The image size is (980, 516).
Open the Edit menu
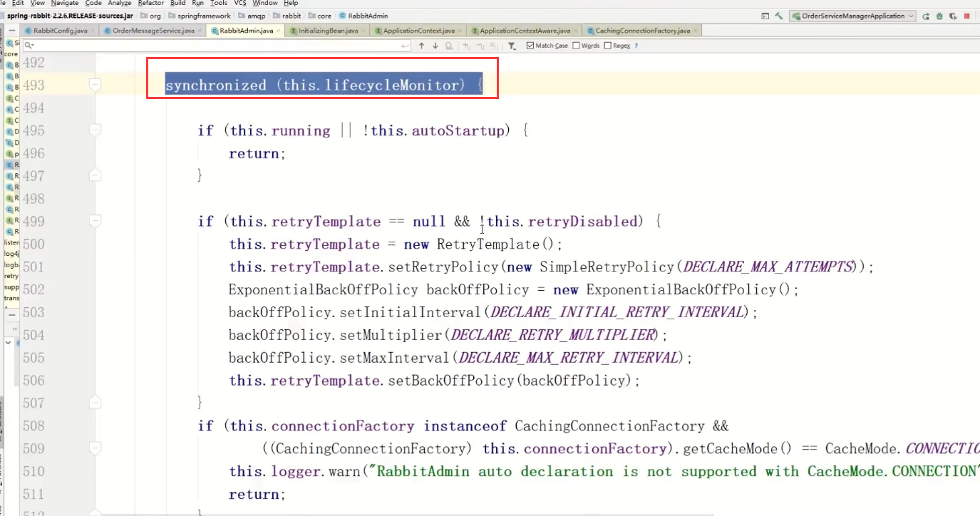(18, 4)
